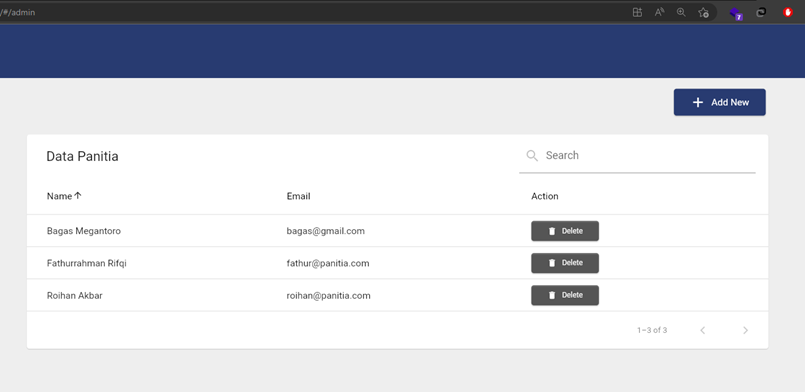Click the Add New button
The image size is (805, 392).
(x=719, y=102)
